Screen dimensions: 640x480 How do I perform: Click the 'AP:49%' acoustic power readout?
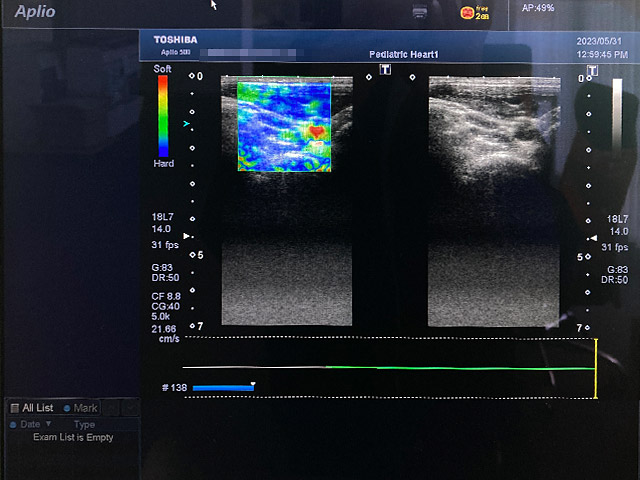point(538,8)
